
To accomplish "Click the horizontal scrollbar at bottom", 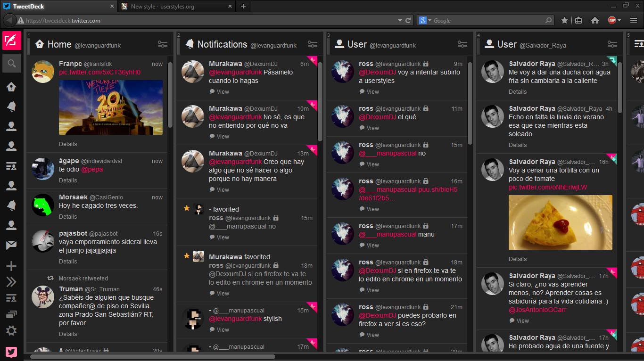I will pyautogui.click(x=153, y=357).
